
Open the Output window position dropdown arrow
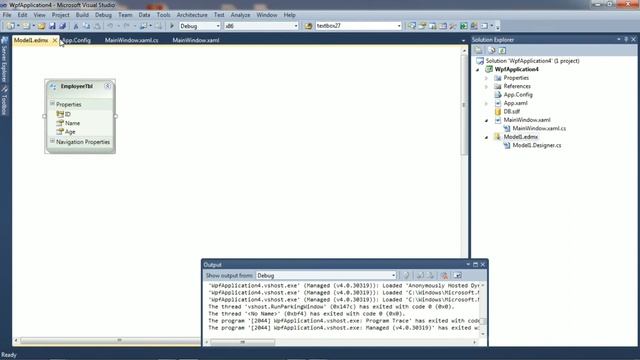point(468,264)
